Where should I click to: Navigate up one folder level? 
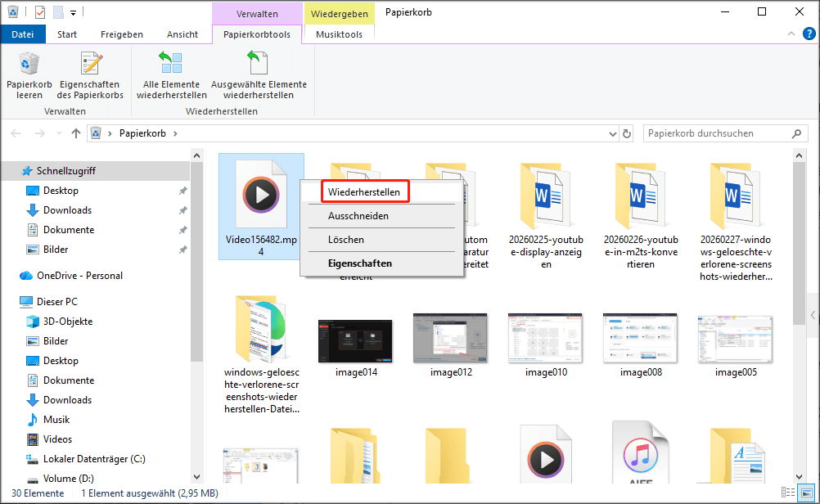75,133
